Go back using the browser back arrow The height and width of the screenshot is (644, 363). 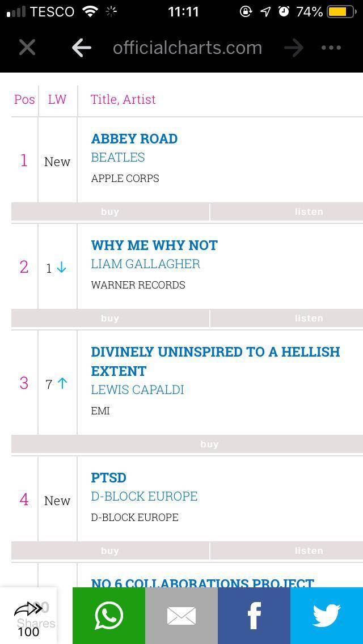click(x=81, y=48)
